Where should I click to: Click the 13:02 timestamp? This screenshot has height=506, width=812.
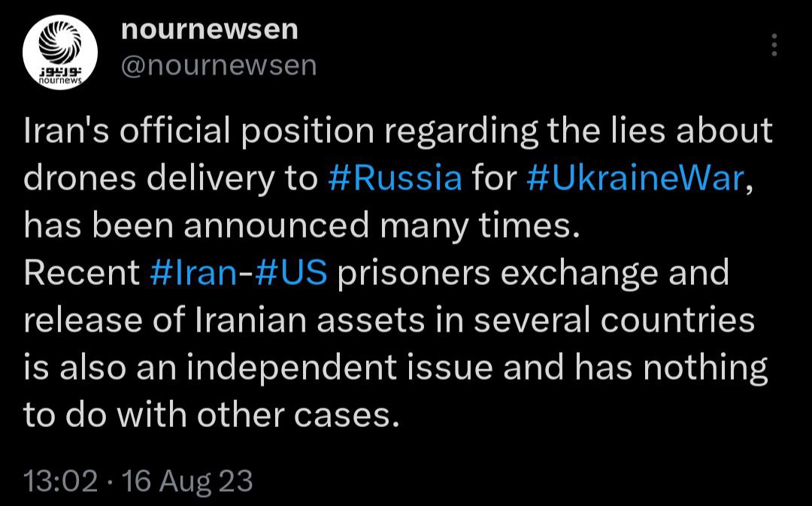[61, 480]
